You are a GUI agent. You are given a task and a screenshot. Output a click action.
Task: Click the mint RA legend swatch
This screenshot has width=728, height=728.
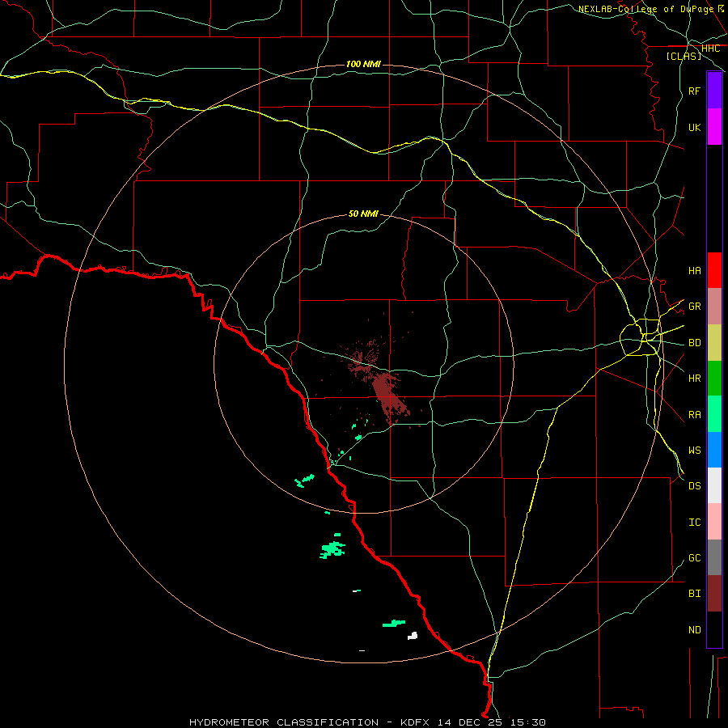[x=714, y=414]
